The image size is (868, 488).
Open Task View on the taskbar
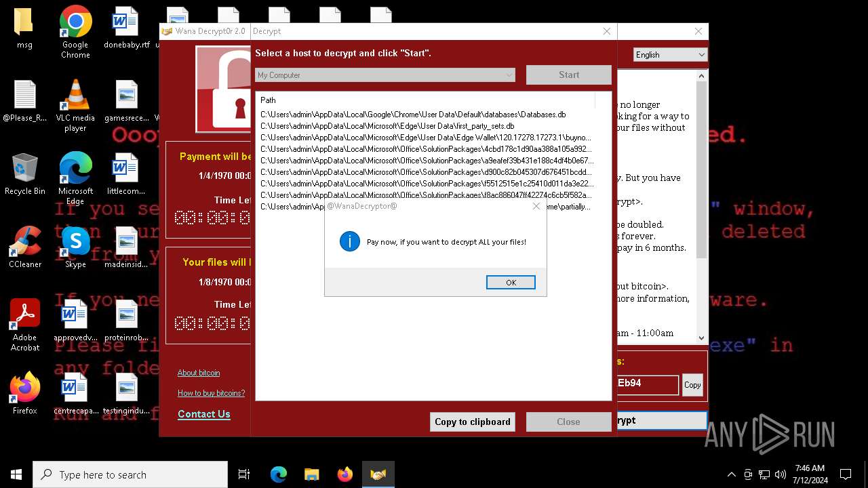coord(244,474)
